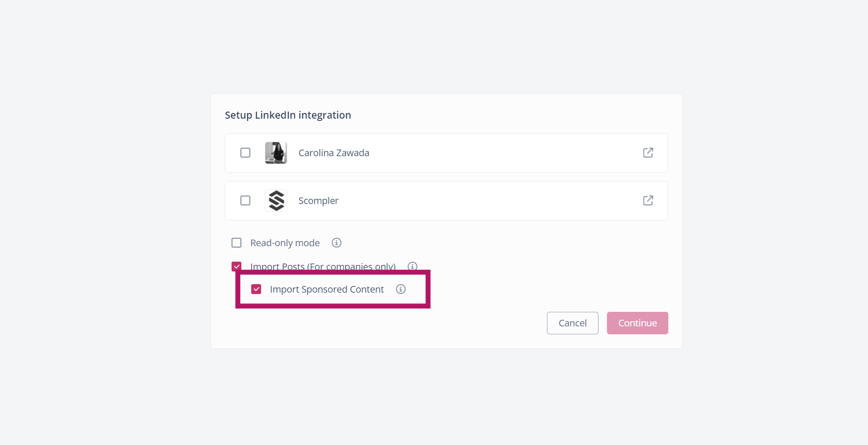This screenshot has height=445, width=868.
Task: Click Carolina Zawada's profile photo
Action: 276,153
